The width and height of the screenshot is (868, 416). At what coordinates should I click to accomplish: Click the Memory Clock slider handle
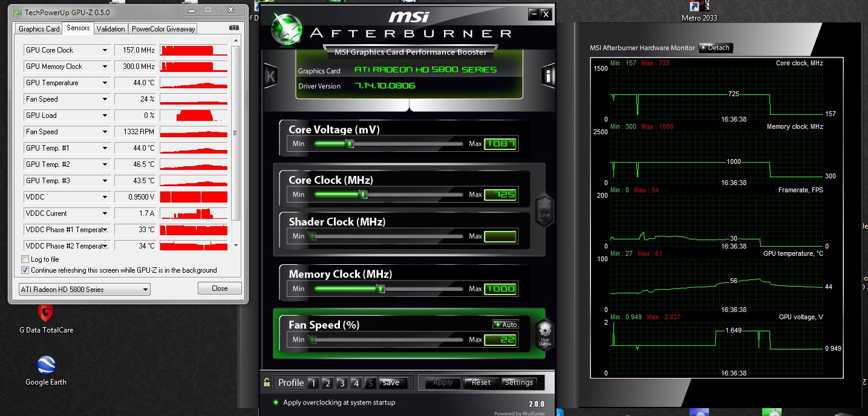coord(380,289)
